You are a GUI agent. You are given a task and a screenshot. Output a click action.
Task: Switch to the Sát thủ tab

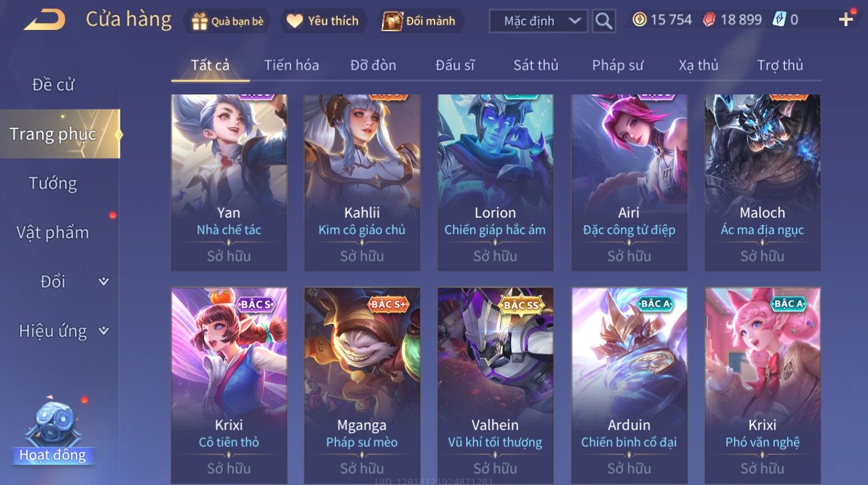(x=536, y=65)
